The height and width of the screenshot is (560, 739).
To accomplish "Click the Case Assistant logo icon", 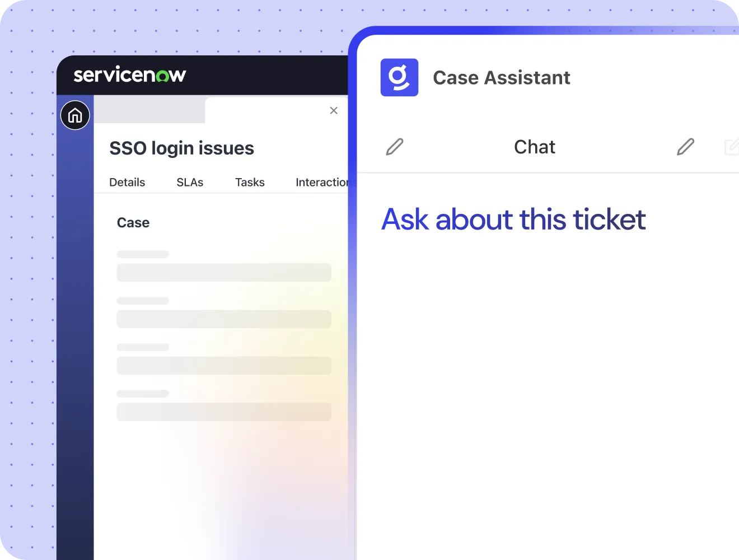I will 399,77.
